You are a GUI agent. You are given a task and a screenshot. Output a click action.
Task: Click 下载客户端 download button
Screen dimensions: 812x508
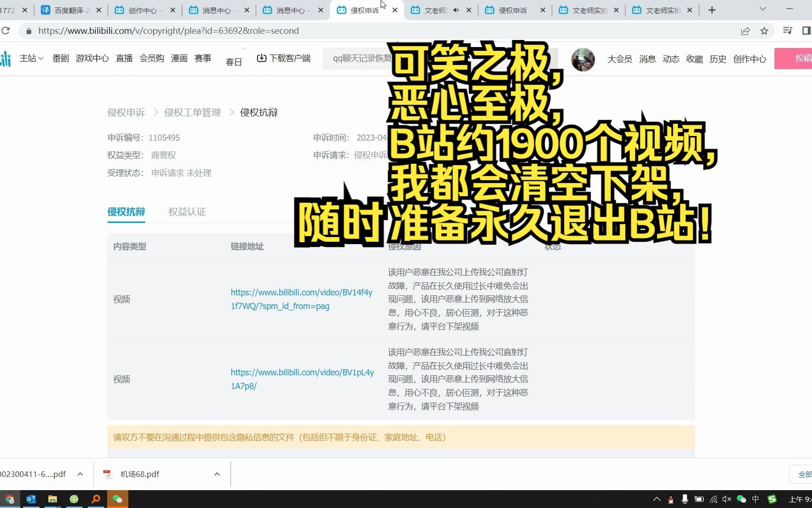pyautogui.click(x=283, y=58)
